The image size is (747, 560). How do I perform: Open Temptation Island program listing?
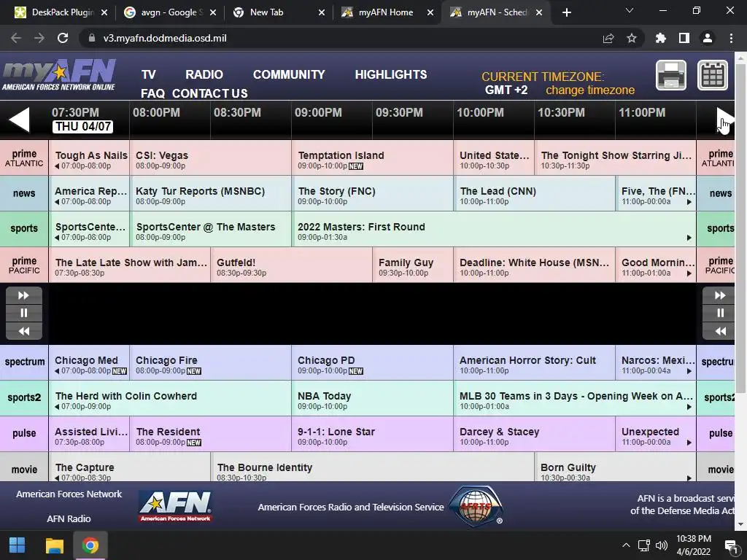pos(372,157)
